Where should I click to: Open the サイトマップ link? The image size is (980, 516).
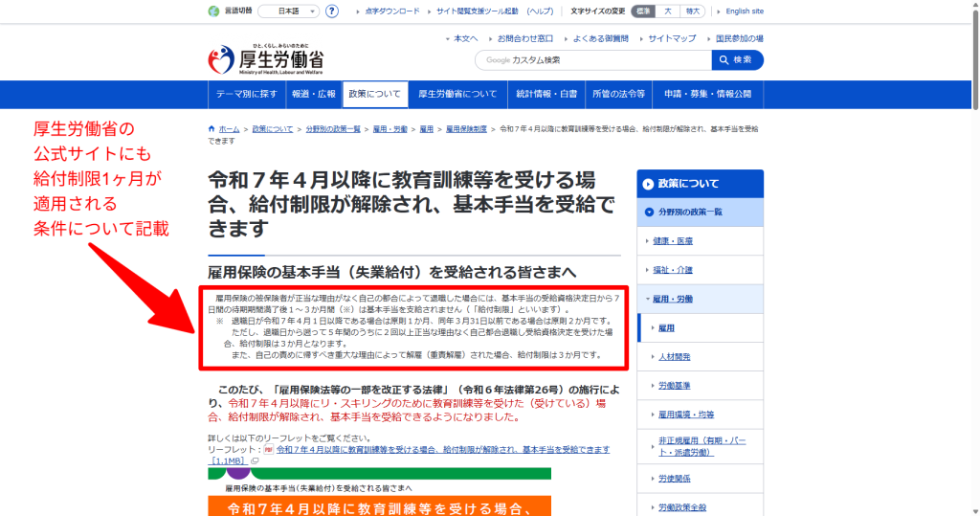click(672, 39)
